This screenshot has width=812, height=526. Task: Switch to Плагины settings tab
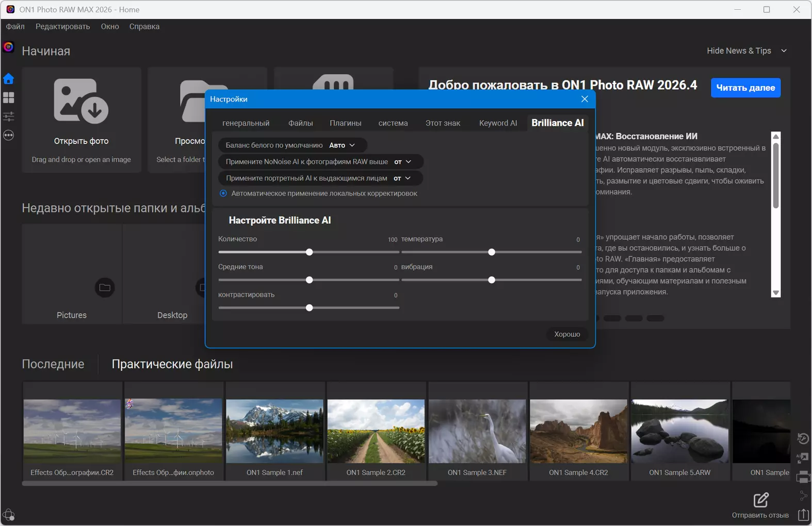[x=346, y=123]
